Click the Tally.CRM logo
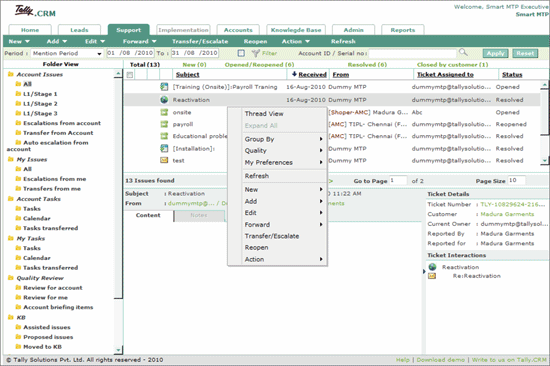This screenshot has width=550, height=366. point(35,11)
